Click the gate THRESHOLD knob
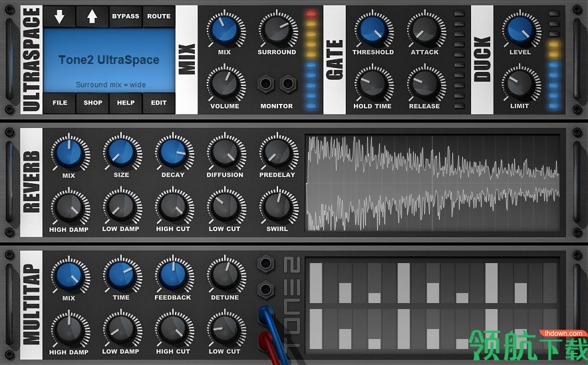Viewport: 588px width, 365px height. (x=372, y=29)
